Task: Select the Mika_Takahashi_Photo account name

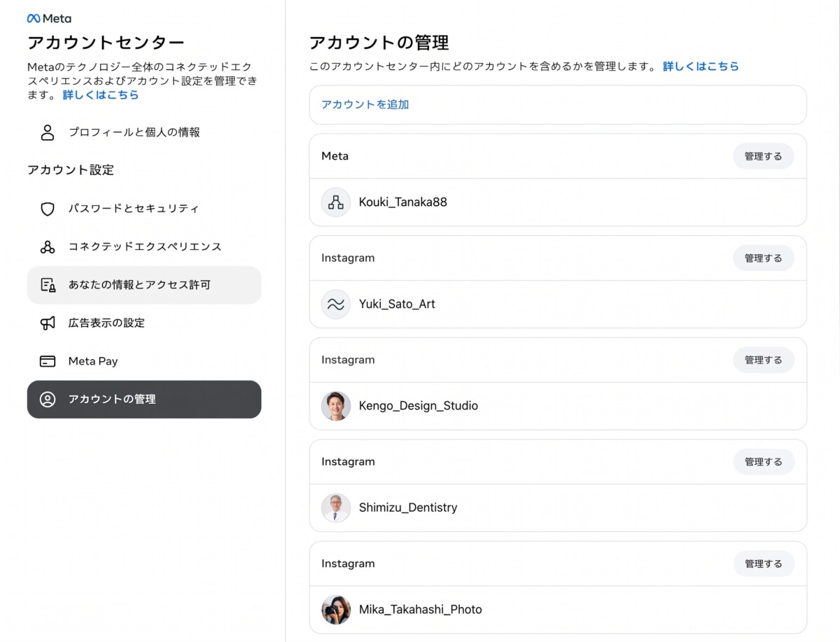Action: point(421,610)
